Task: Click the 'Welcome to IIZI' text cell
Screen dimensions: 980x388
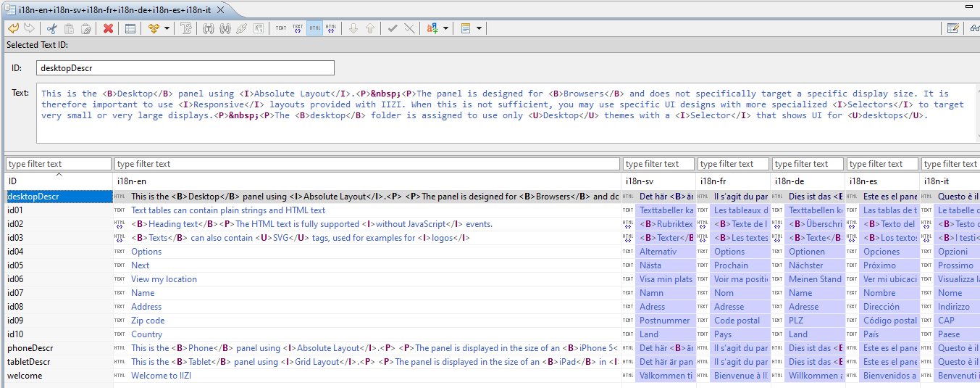Action: click(161, 376)
